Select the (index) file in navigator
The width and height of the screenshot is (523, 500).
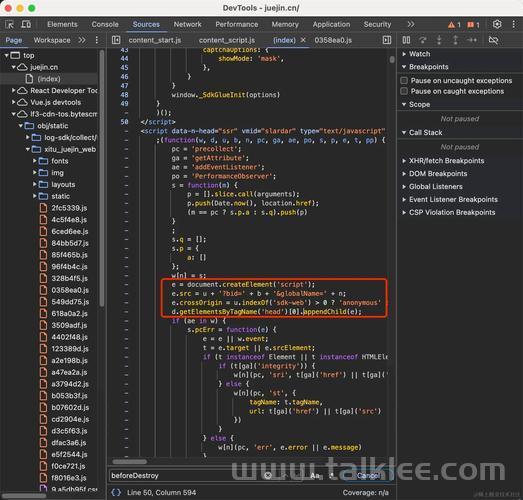[49, 79]
